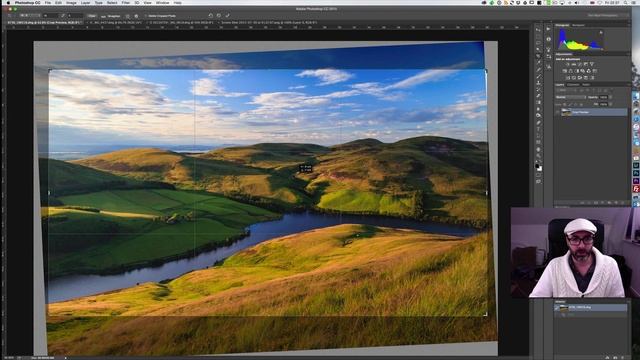Image resolution: width=640 pixels, height=360 pixels.
Task: Commit the crop with the checkmark icon
Action: pos(227,16)
